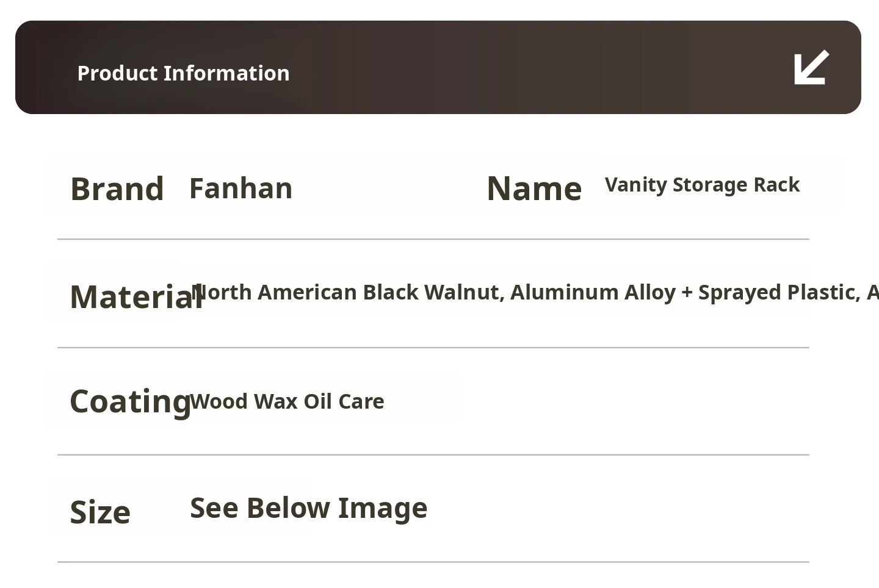The width and height of the screenshot is (879, 588).
Task: Select the Brand field label
Action: 117,188
